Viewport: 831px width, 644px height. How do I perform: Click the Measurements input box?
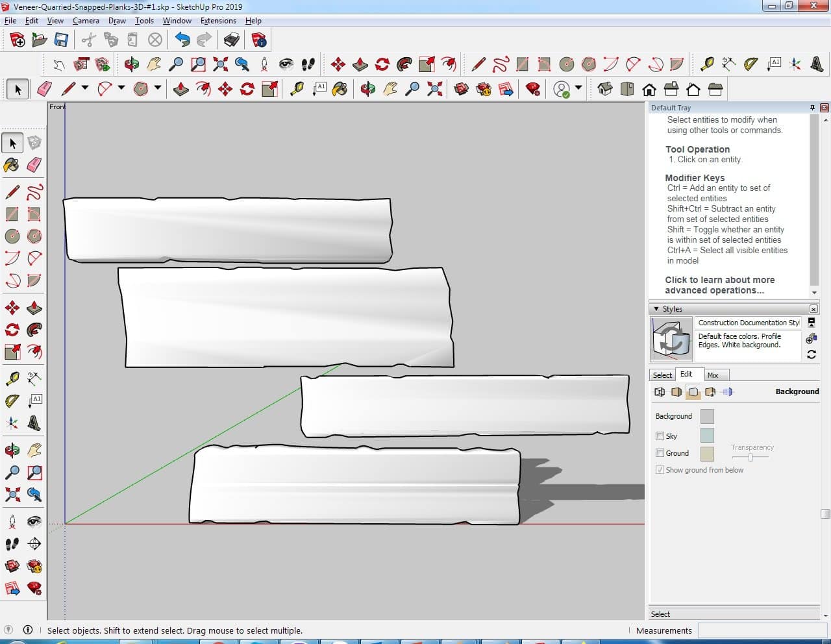click(762, 630)
